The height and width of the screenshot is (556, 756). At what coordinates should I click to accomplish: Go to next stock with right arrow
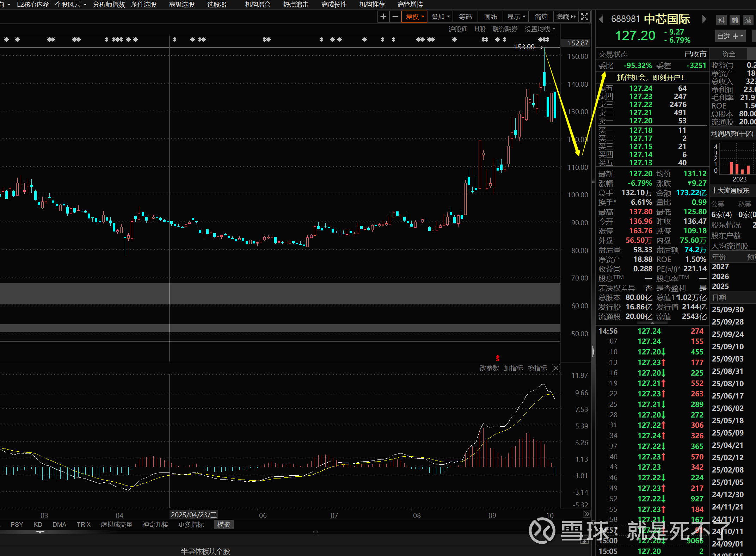704,19
